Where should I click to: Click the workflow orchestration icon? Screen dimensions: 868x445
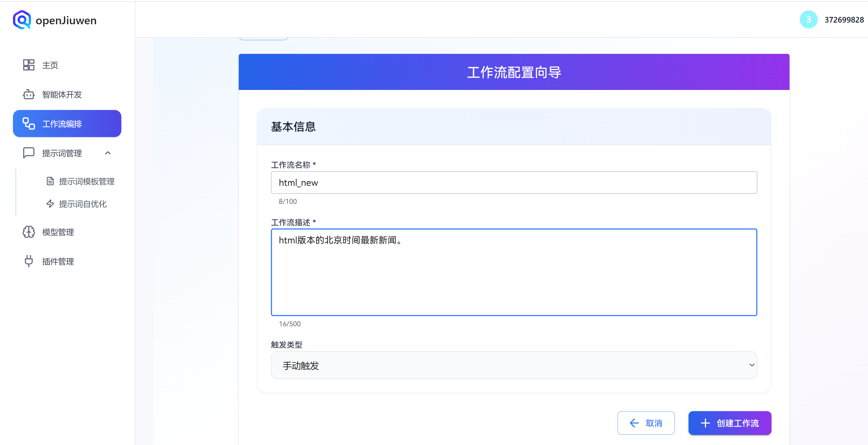[x=29, y=124]
